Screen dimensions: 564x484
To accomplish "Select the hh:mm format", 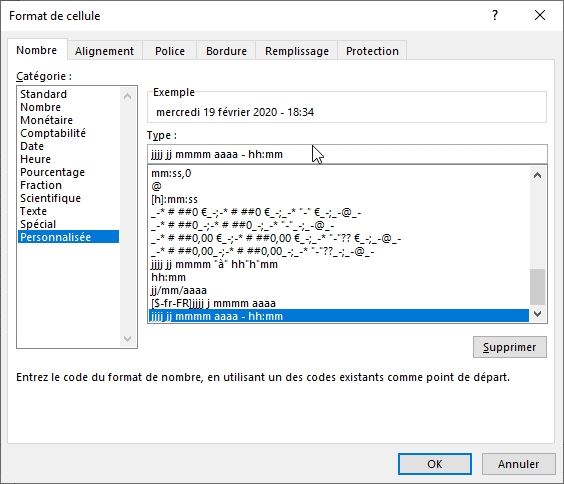I will tap(338, 277).
